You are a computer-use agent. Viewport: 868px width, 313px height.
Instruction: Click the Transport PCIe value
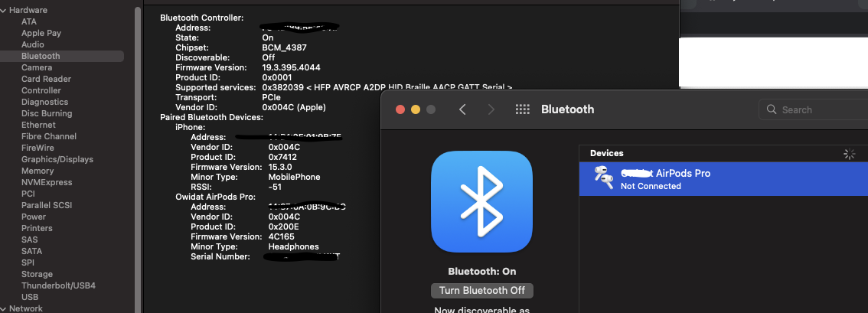tap(271, 97)
